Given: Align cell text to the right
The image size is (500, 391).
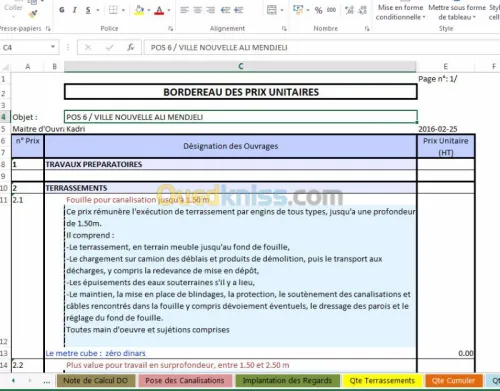Looking at the screenshot, I should click(x=211, y=10).
